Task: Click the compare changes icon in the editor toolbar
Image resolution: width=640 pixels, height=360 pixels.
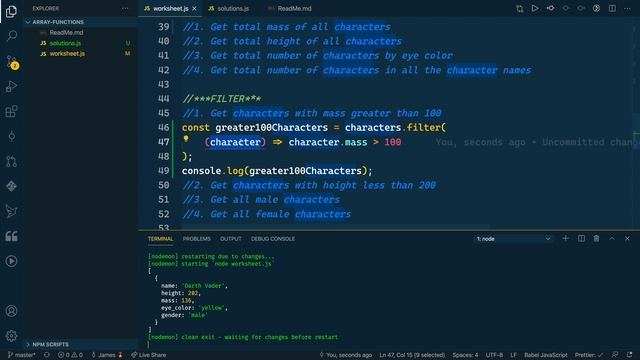Action: pyautogui.click(x=520, y=8)
